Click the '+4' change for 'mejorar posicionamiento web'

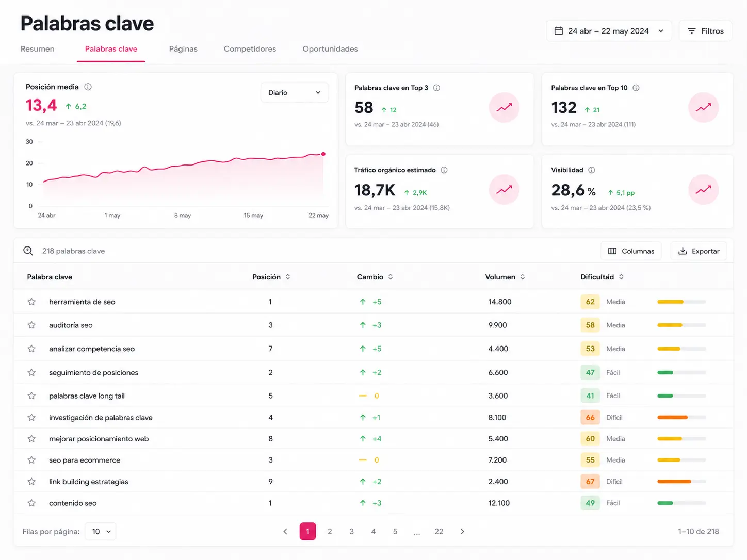tap(377, 439)
